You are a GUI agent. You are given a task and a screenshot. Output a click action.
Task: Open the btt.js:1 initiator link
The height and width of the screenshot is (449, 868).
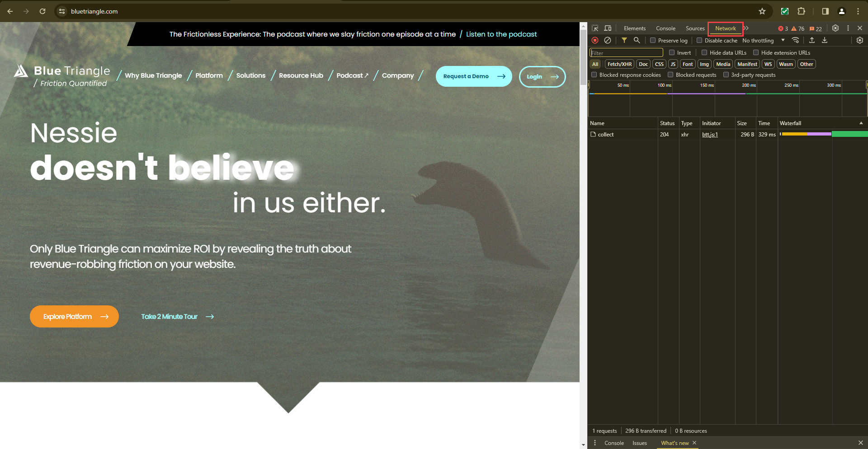point(710,135)
